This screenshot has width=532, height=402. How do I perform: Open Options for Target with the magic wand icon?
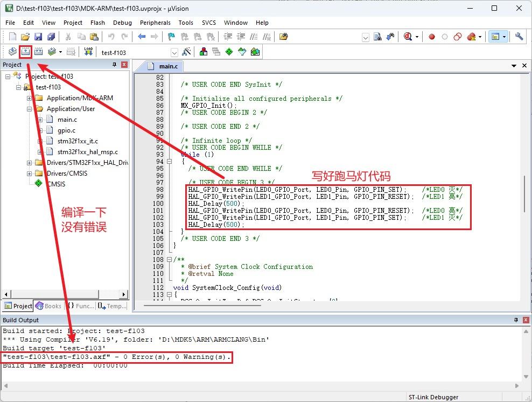(186, 52)
